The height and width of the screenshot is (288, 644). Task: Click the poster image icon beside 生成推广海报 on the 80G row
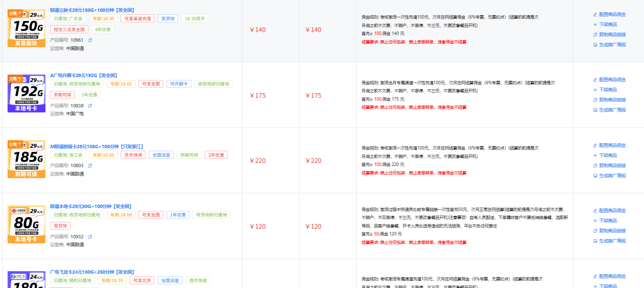pos(594,241)
